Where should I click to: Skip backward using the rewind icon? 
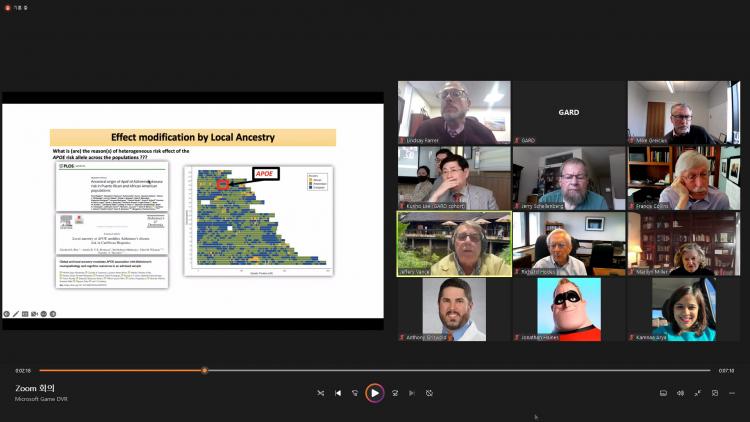point(355,393)
